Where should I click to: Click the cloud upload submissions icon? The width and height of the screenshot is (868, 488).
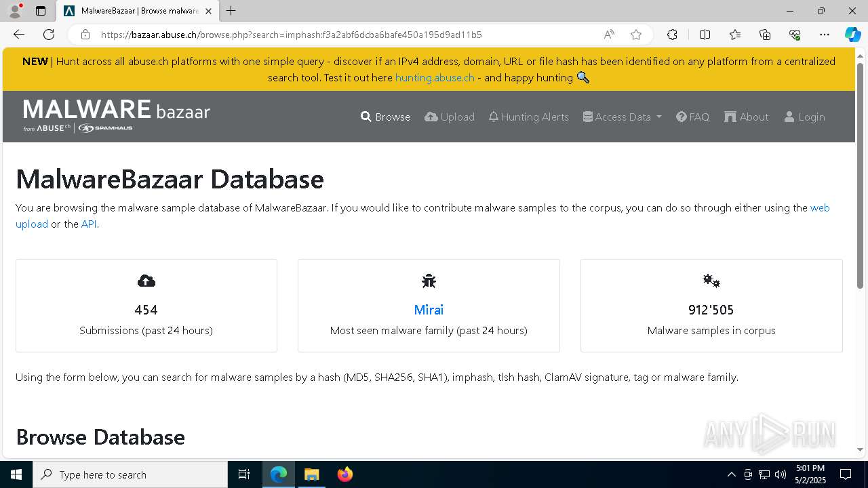[146, 281]
